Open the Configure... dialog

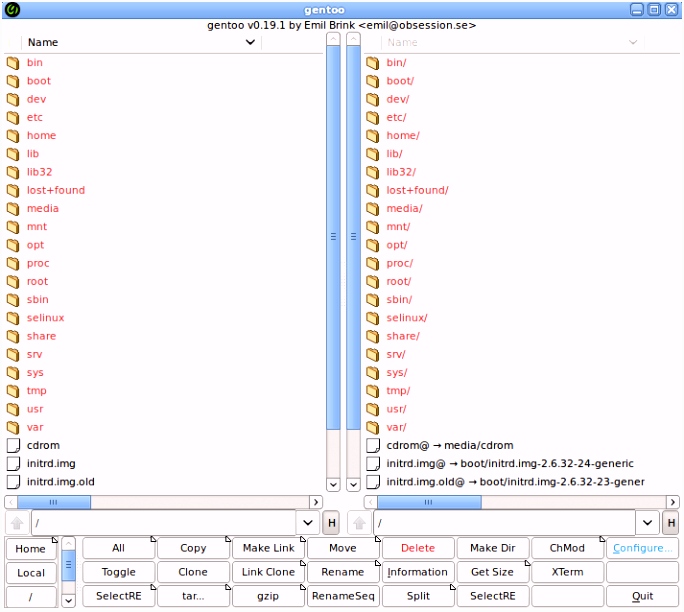coord(643,548)
